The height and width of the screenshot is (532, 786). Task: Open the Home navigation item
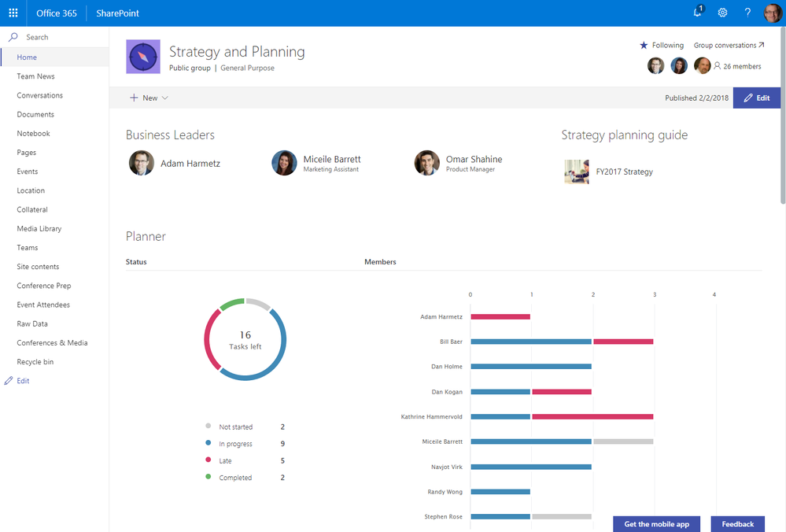pos(54,57)
